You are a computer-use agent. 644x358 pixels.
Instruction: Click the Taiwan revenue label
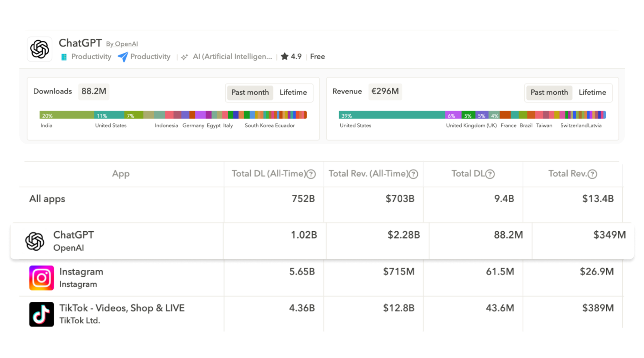tap(544, 126)
